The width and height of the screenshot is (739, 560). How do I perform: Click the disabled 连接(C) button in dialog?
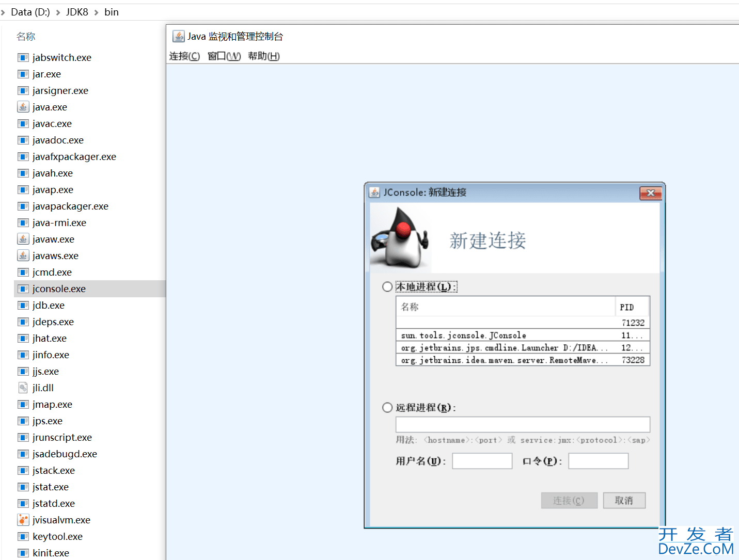[569, 501]
